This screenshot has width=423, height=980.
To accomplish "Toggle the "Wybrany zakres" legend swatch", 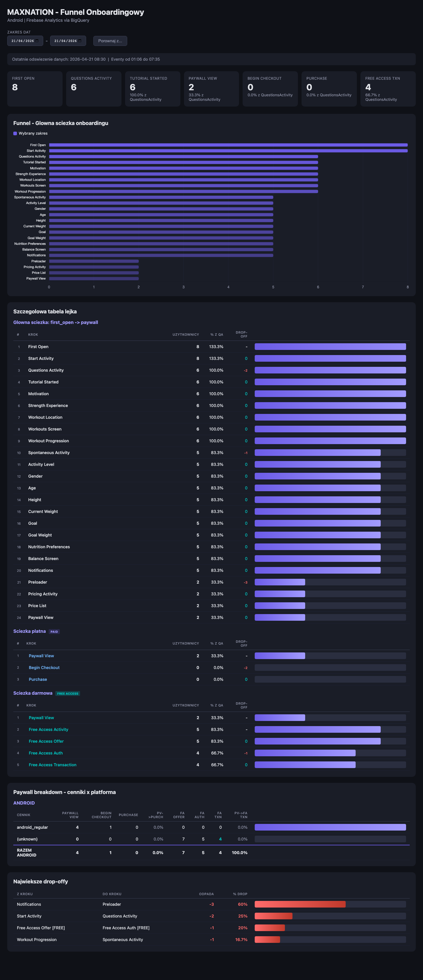I will (x=15, y=133).
